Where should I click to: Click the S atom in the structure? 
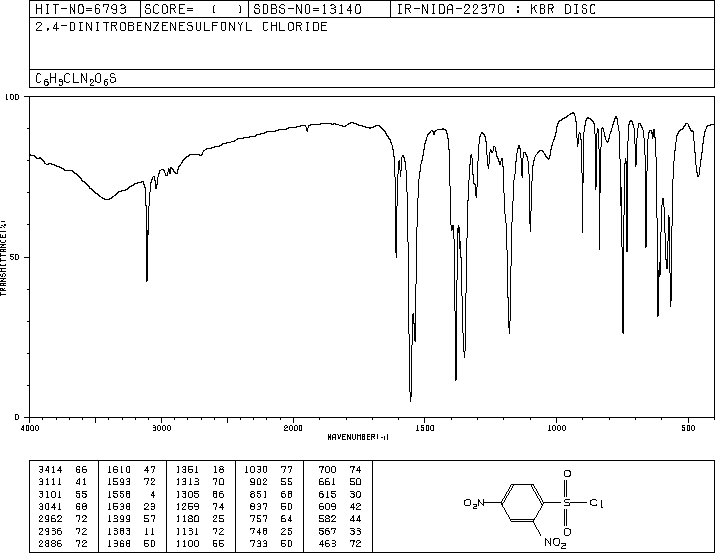(567, 503)
